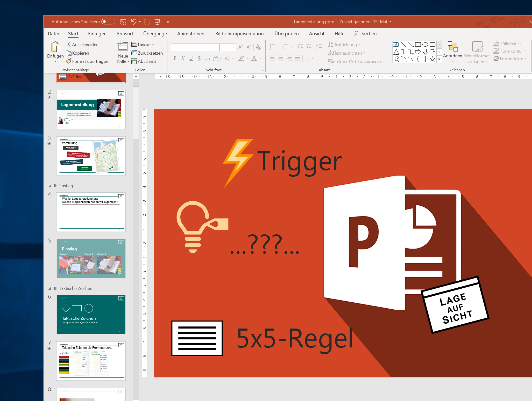Toggle align text right

pyautogui.click(x=289, y=58)
